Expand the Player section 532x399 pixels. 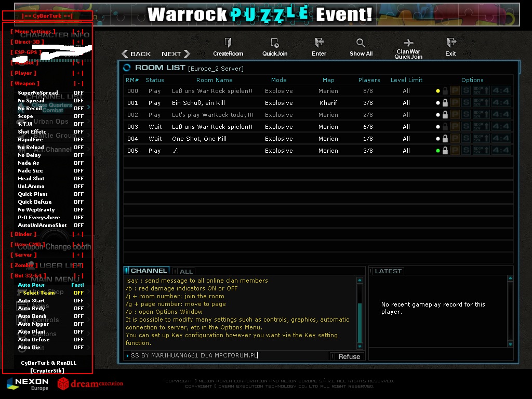[x=78, y=73]
